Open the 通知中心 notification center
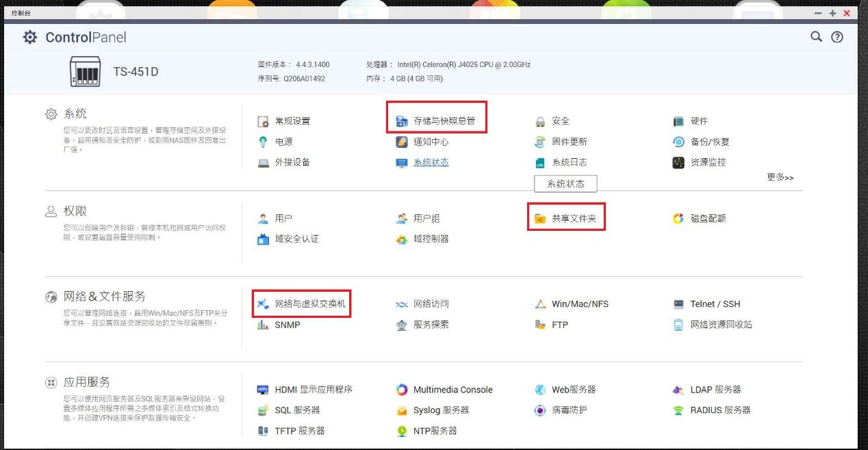Screen dimensions: 868x450 pyautogui.click(x=431, y=142)
